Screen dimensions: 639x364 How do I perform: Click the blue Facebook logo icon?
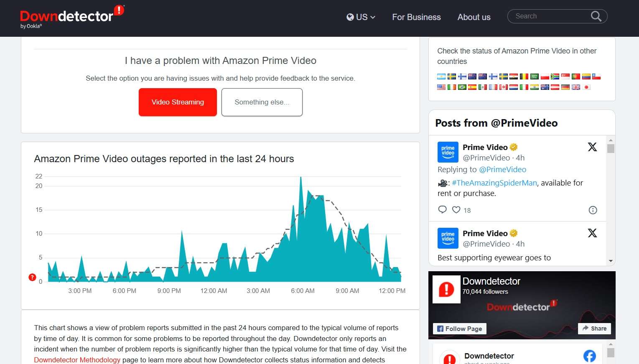[x=589, y=356]
